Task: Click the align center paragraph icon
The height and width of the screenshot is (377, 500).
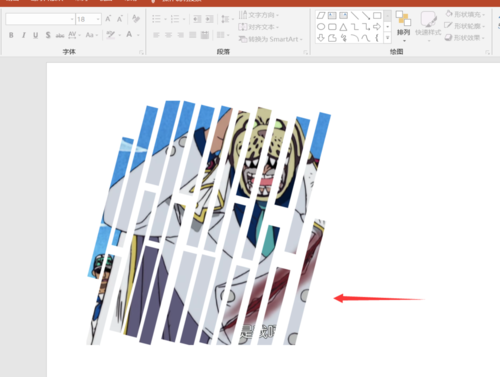Action: tap(168, 35)
